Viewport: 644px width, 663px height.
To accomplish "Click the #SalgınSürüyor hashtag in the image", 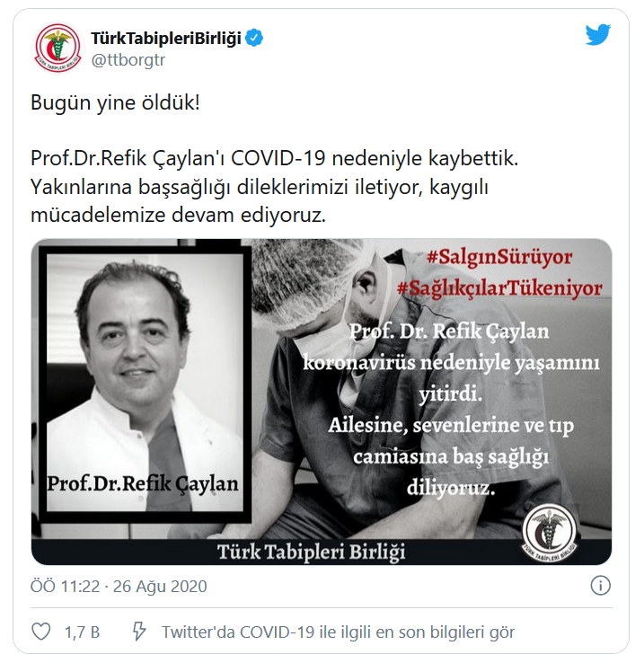I will tap(499, 257).
